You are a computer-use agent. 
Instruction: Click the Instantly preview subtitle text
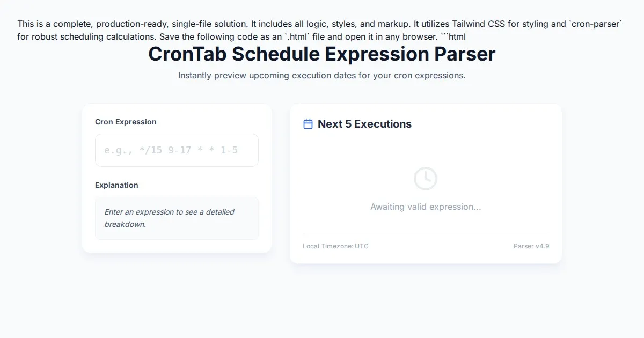click(x=321, y=76)
